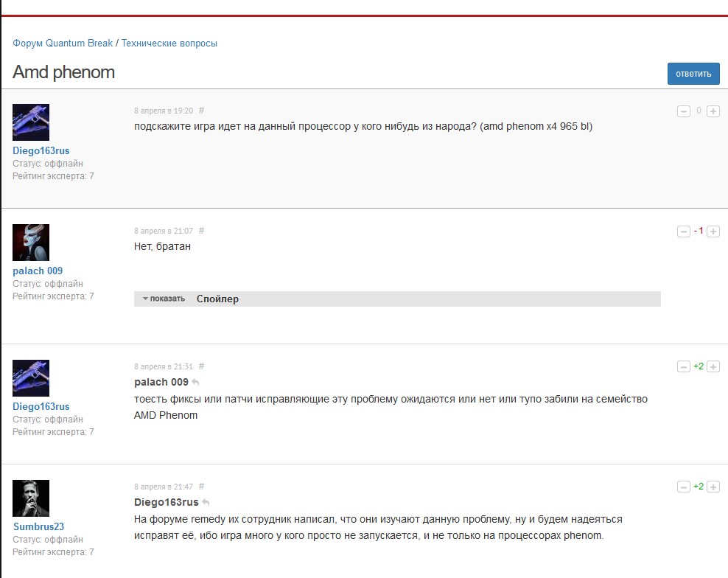Screen dimensions: 728x578
Task: Click the '+2' rating on the 21:31 post
Action: tap(699, 366)
